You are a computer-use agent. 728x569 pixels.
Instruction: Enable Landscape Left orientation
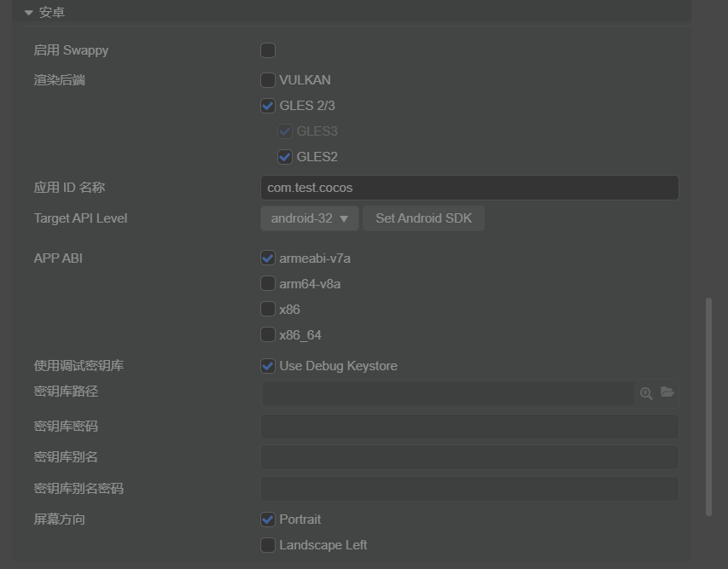click(x=268, y=545)
